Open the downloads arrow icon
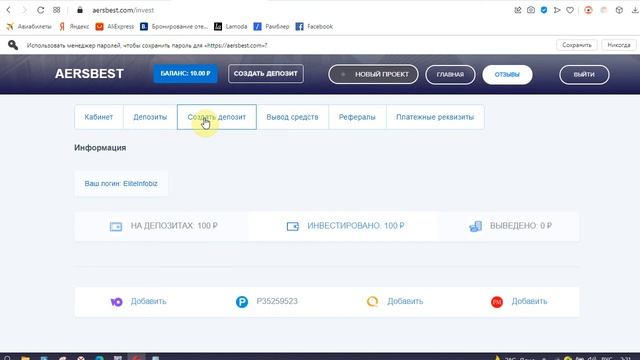Screen dimensions: 640x360 tap(635, 10)
